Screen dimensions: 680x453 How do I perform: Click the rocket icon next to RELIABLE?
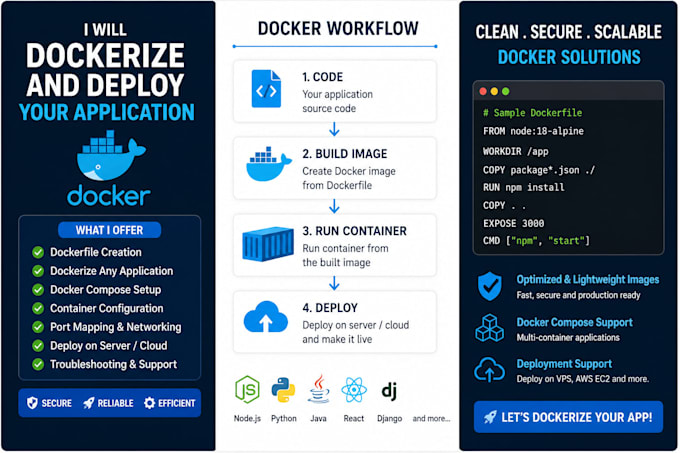tap(88, 403)
